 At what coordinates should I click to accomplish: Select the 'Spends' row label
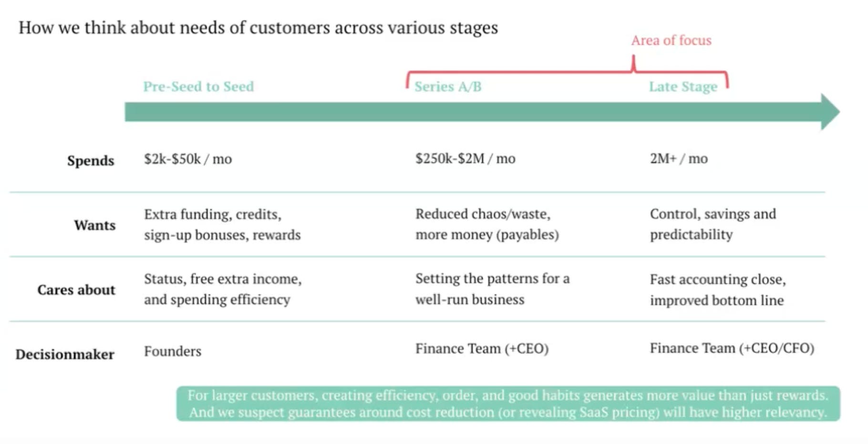(91, 161)
